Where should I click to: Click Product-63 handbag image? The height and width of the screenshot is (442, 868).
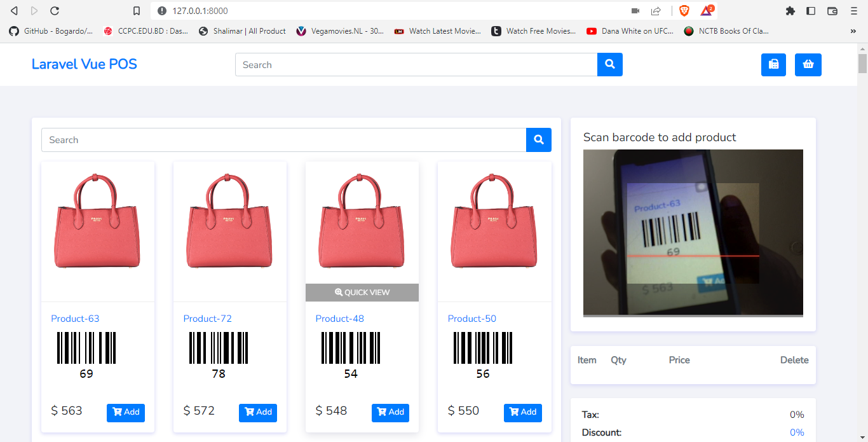(98, 221)
